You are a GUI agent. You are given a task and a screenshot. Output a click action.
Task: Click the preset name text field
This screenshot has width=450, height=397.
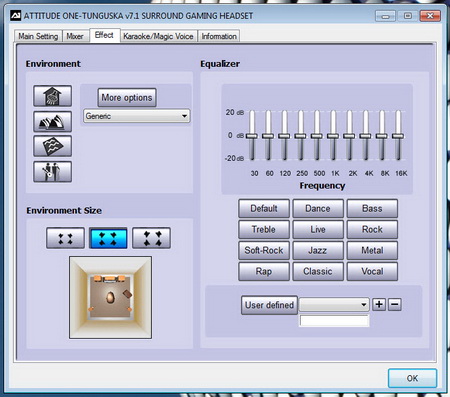[x=334, y=321]
